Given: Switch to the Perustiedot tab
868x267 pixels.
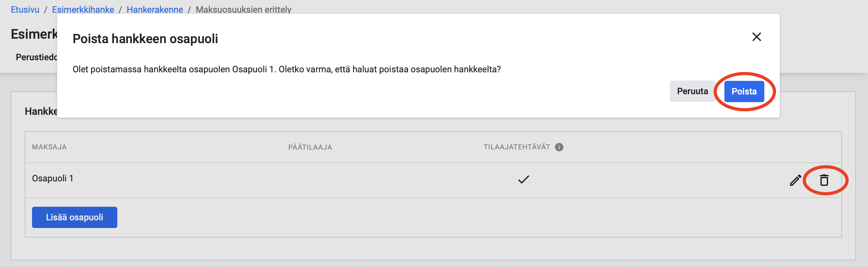Looking at the screenshot, I should point(36,57).
